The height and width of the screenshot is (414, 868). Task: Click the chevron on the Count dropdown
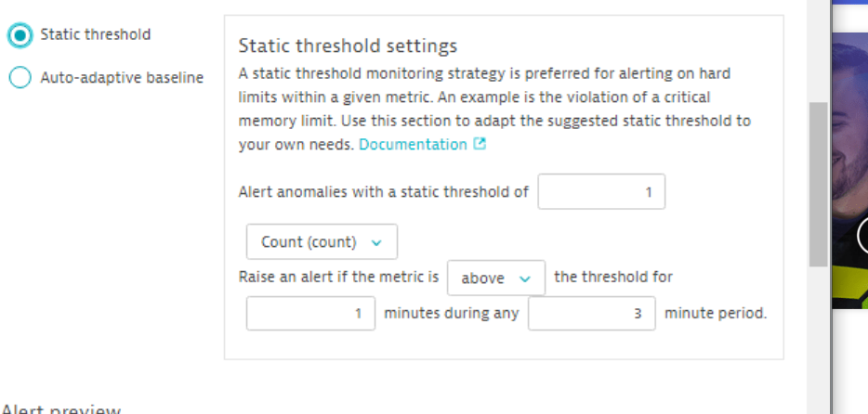coord(376,242)
